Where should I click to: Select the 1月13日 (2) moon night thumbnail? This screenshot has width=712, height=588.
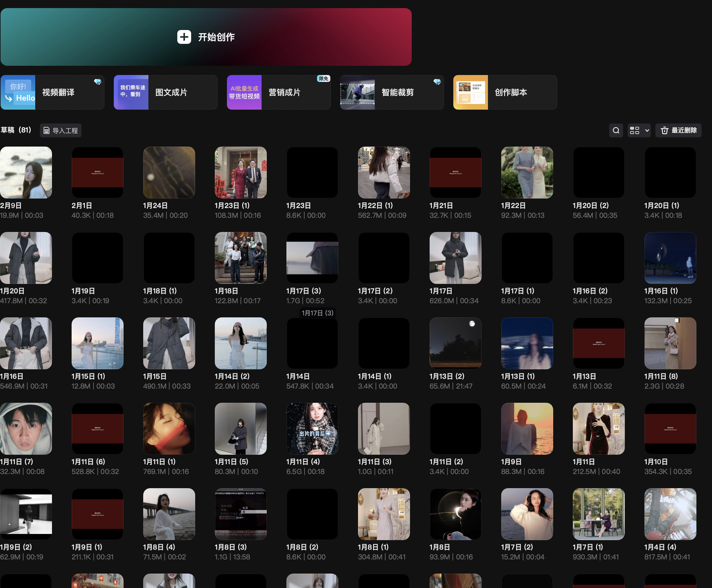click(455, 343)
